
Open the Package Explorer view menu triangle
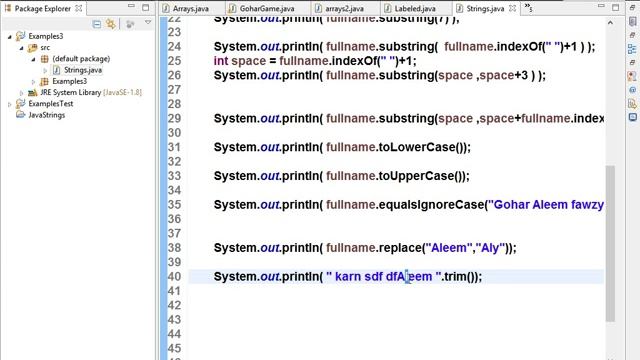tap(148, 23)
